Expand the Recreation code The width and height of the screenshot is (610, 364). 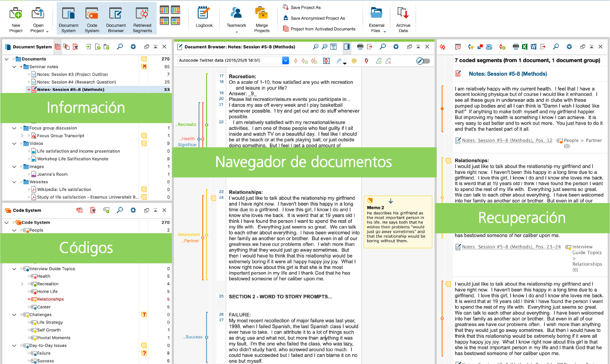coord(22,284)
